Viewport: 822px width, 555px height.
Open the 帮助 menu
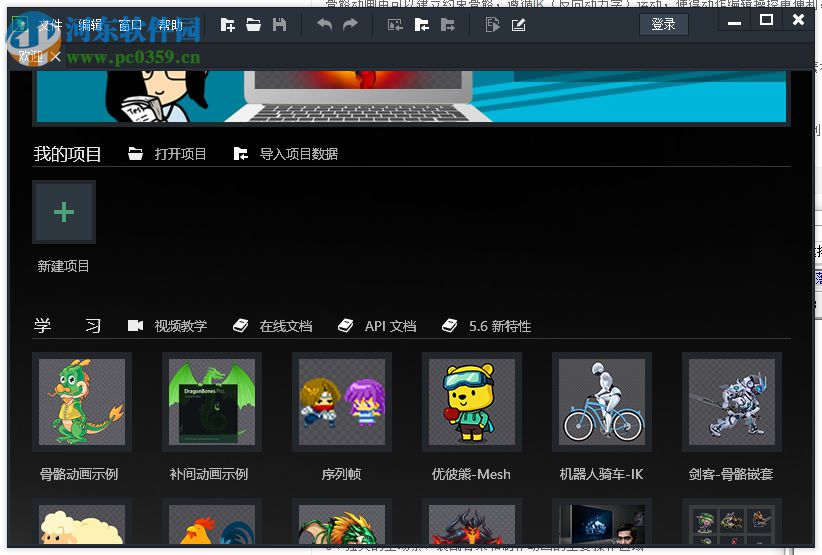(x=170, y=25)
